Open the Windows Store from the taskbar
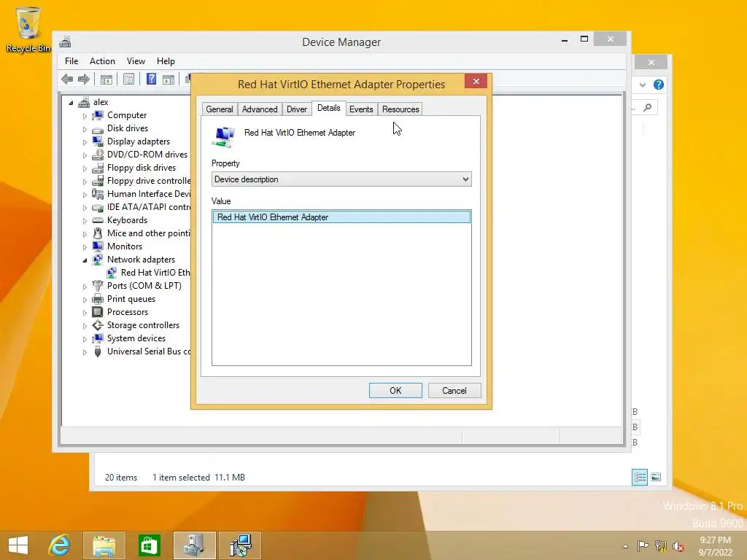The width and height of the screenshot is (747, 560). tap(149, 545)
